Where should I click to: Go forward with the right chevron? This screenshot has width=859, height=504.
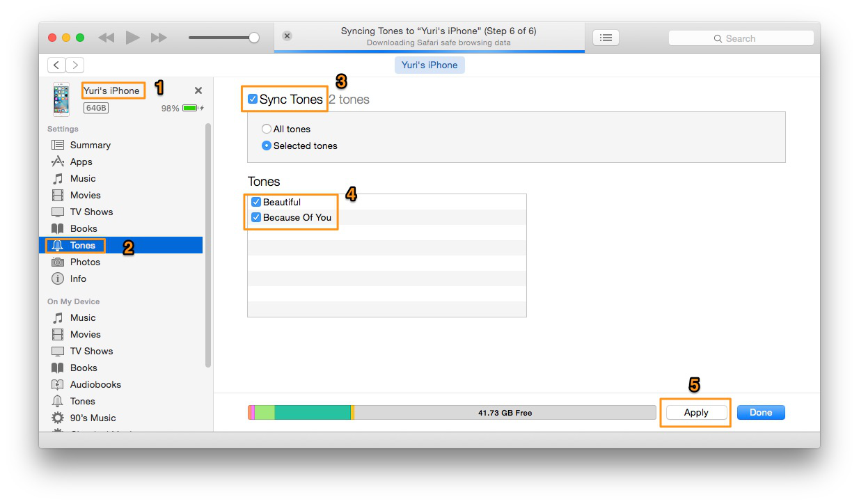click(x=74, y=65)
